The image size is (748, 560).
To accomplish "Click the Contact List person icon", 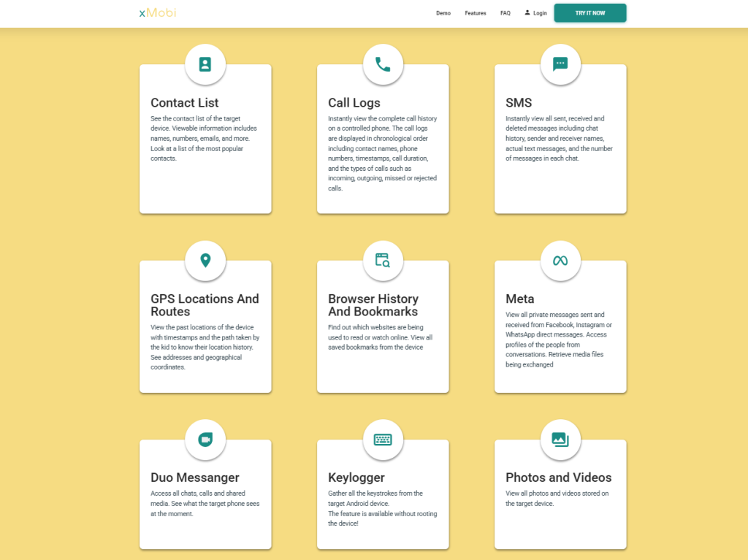I will click(x=205, y=64).
